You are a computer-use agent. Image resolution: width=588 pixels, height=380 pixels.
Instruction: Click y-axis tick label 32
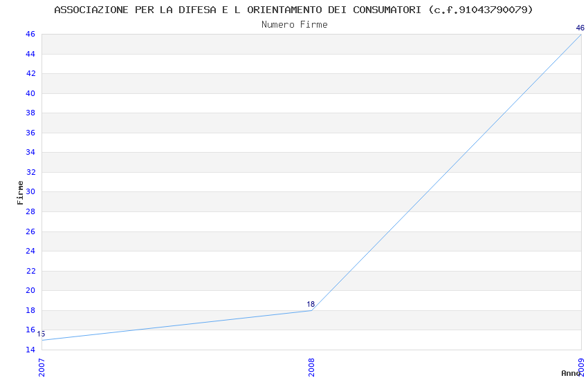click(x=30, y=172)
